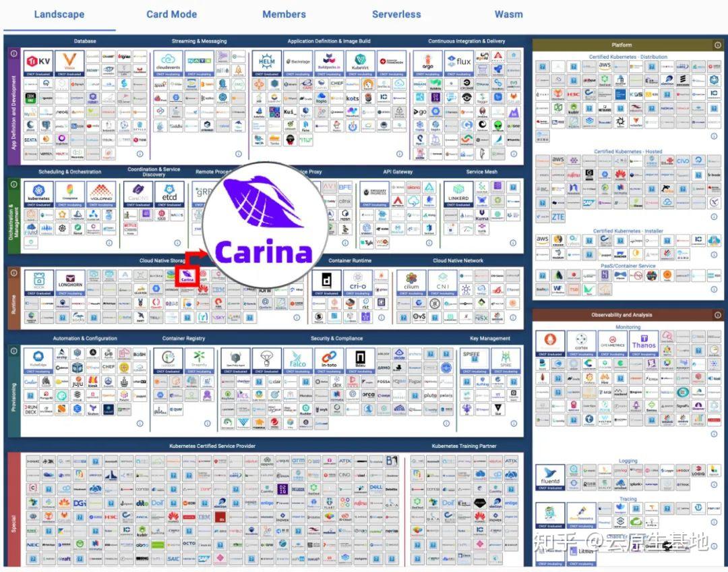The width and height of the screenshot is (728, 572).
Task: Select the Rook logo in Cloud Native Storage
Action: coord(39,281)
